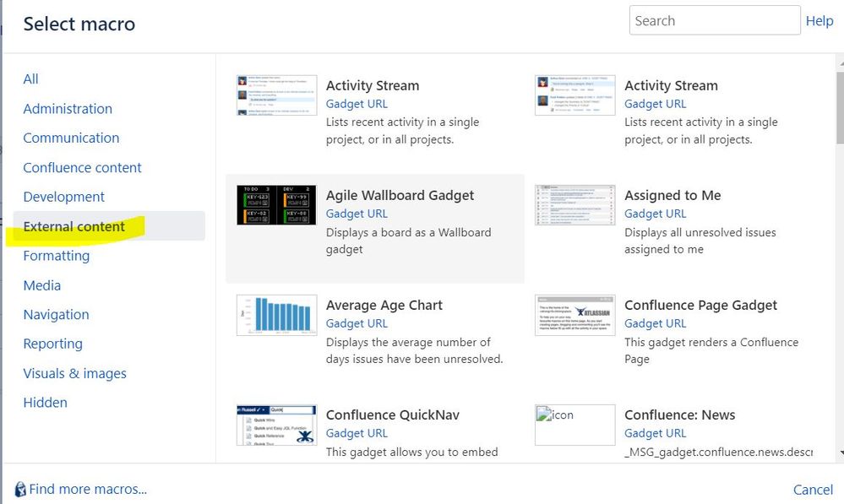The image size is (844, 504).
Task: Click 'Displays all unresolved issues assigned to me' text
Action: tap(700, 241)
